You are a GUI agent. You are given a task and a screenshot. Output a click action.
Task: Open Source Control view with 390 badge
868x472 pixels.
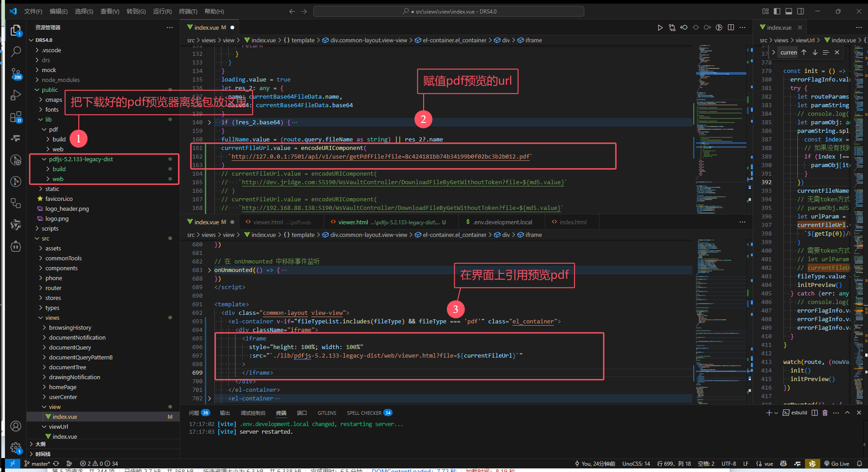[x=16, y=73]
